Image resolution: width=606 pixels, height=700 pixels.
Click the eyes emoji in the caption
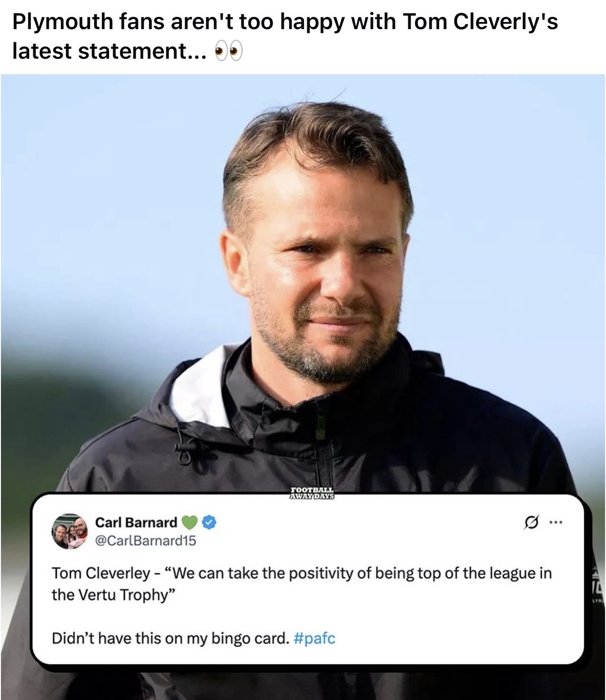[x=229, y=51]
